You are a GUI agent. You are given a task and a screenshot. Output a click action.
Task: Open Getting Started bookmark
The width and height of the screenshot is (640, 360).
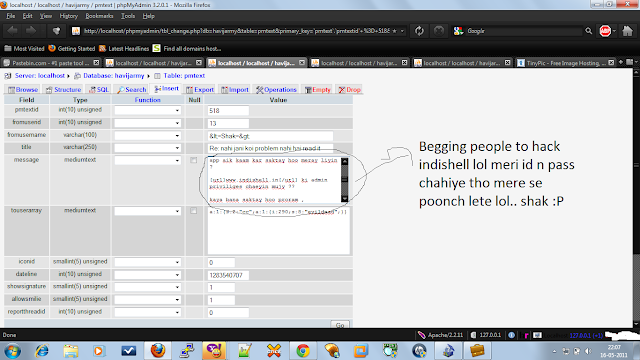tap(71, 49)
